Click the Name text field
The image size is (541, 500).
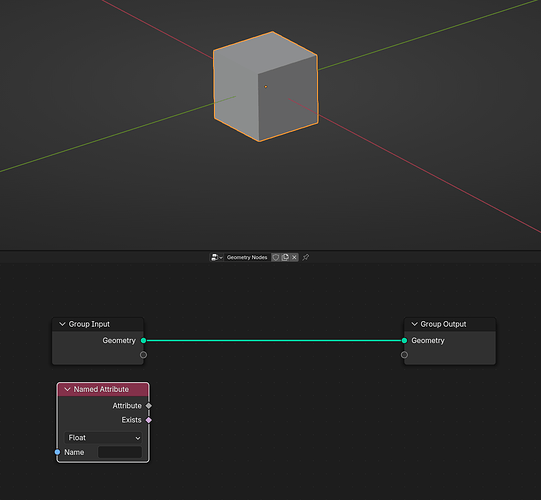click(120, 452)
